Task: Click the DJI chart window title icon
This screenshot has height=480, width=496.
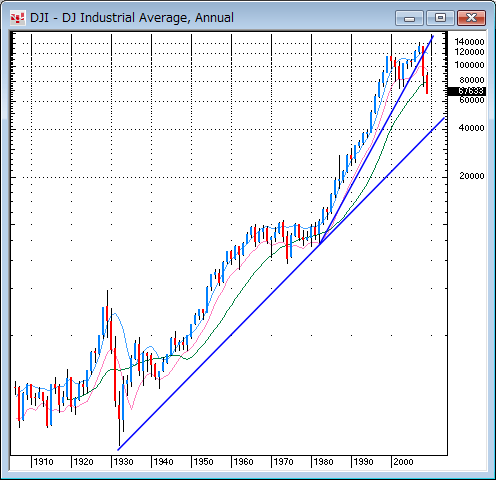Action: point(17,18)
